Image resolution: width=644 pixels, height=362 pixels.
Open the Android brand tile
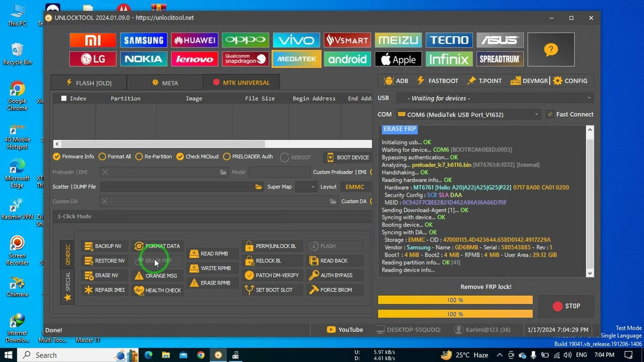347,59
